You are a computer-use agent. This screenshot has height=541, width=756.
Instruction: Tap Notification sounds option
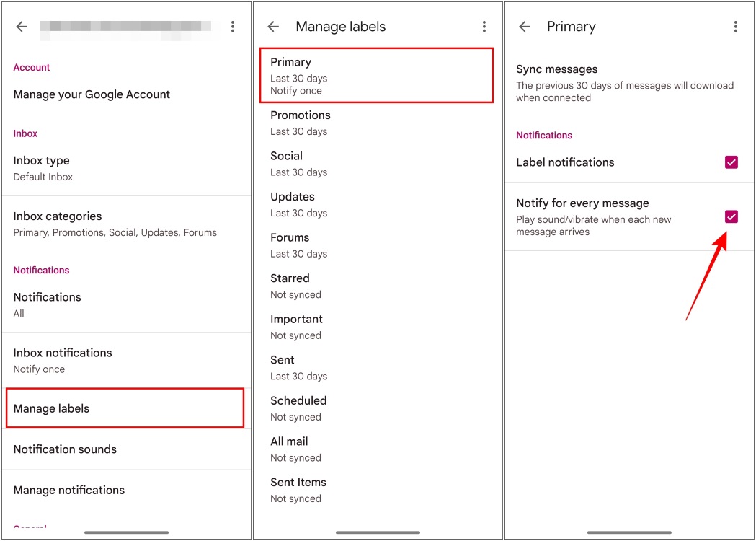(x=126, y=449)
